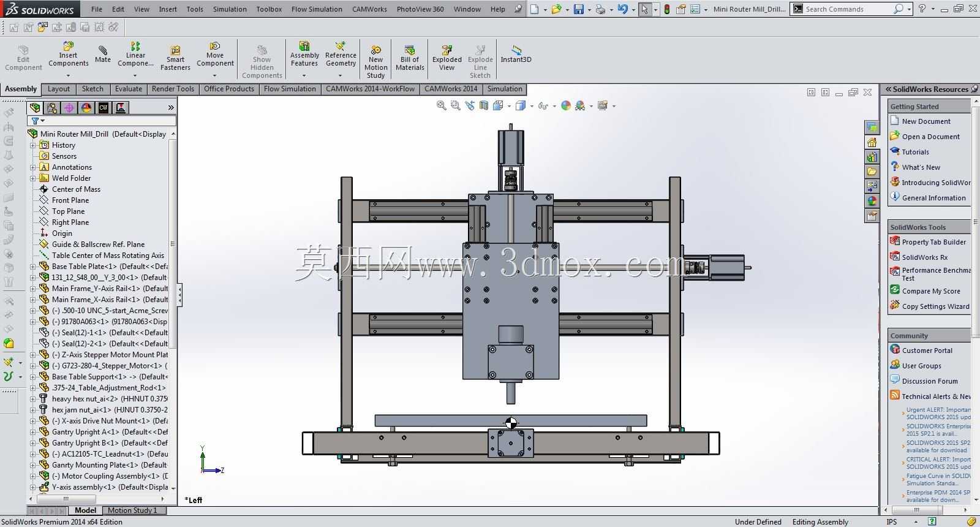This screenshot has height=527, width=980.
Task: Open the Customer Portal link
Action: (x=927, y=351)
